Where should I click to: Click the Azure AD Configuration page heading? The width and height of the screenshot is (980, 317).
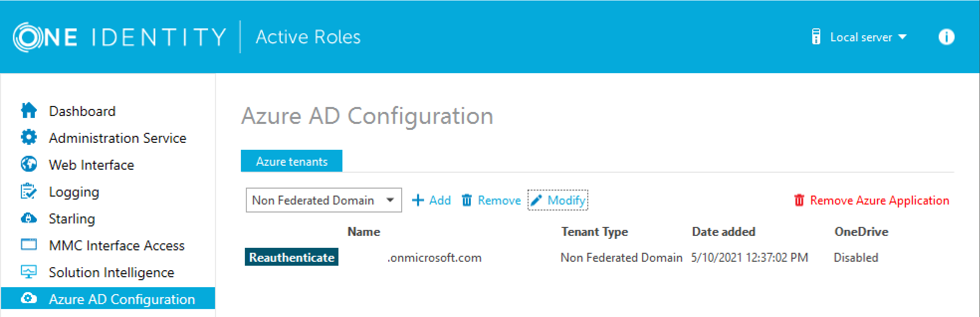pos(367,116)
